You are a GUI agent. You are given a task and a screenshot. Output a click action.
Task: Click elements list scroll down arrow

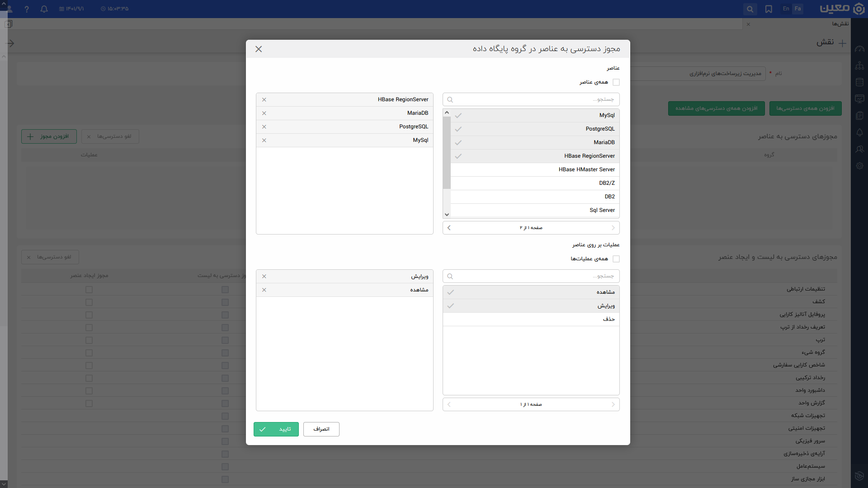447,215
